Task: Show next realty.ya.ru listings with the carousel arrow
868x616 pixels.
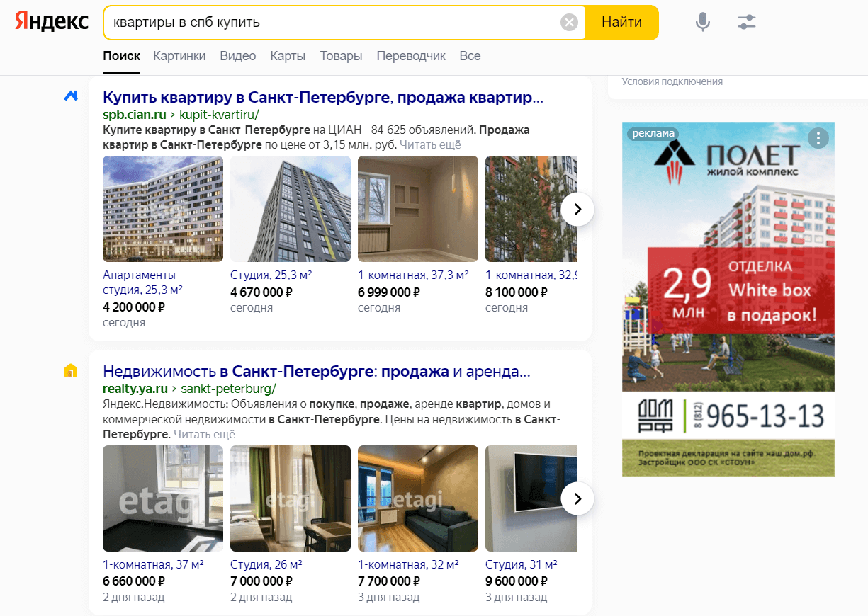Action: [577, 498]
